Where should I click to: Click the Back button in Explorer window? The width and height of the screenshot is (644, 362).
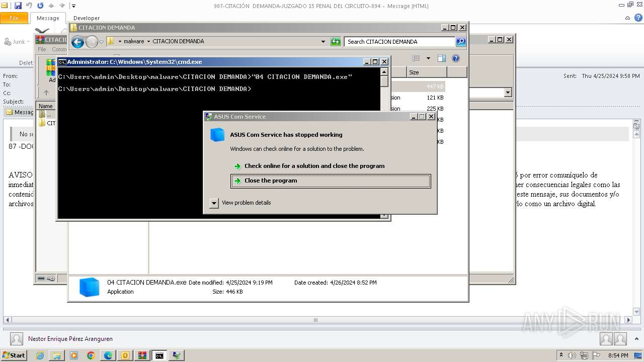[x=77, y=42]
